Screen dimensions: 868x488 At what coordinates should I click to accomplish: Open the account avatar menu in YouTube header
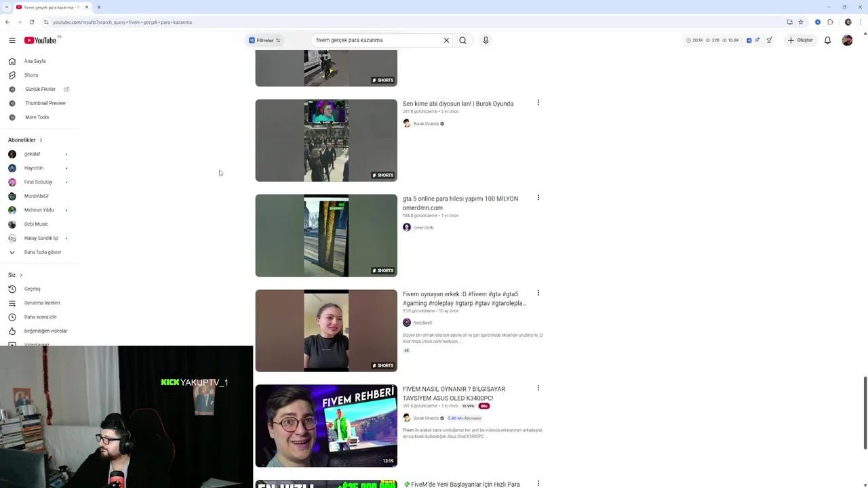[847, 41]
